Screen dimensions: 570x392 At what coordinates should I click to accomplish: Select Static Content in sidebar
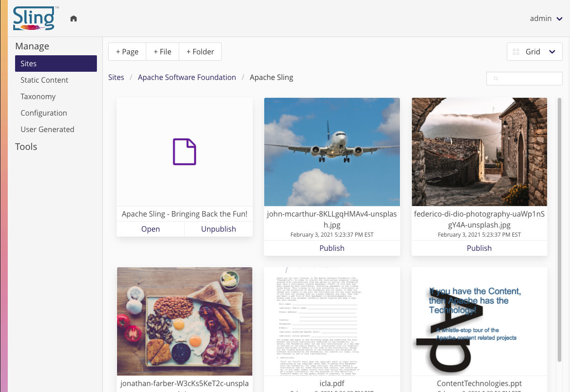pyautogui.click(x=44, y=80)
